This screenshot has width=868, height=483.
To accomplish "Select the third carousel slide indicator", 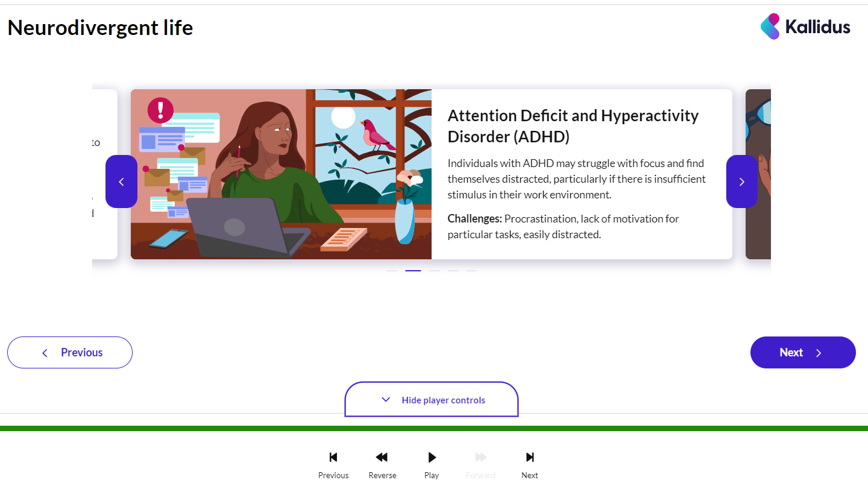I will pos(434,271).
